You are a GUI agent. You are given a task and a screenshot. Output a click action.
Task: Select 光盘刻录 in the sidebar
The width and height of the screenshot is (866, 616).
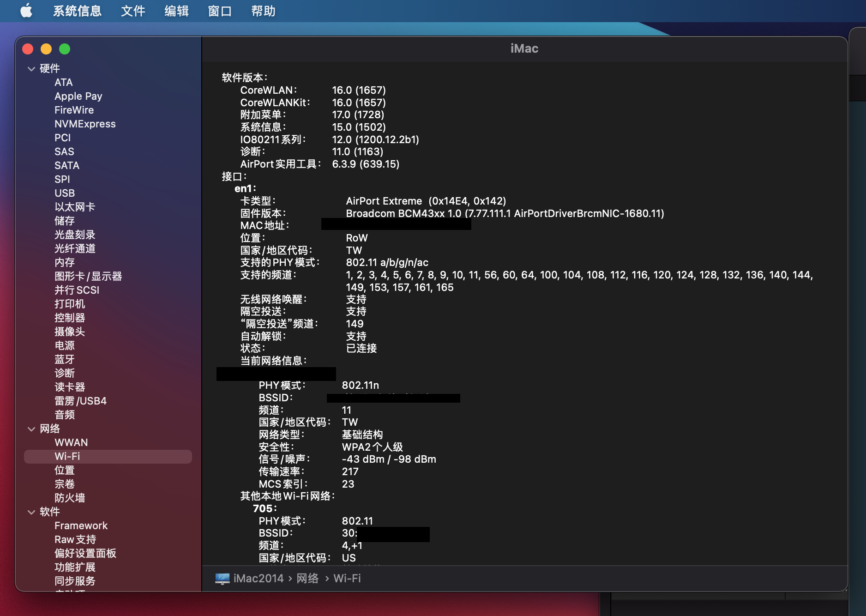click(75, 235)
